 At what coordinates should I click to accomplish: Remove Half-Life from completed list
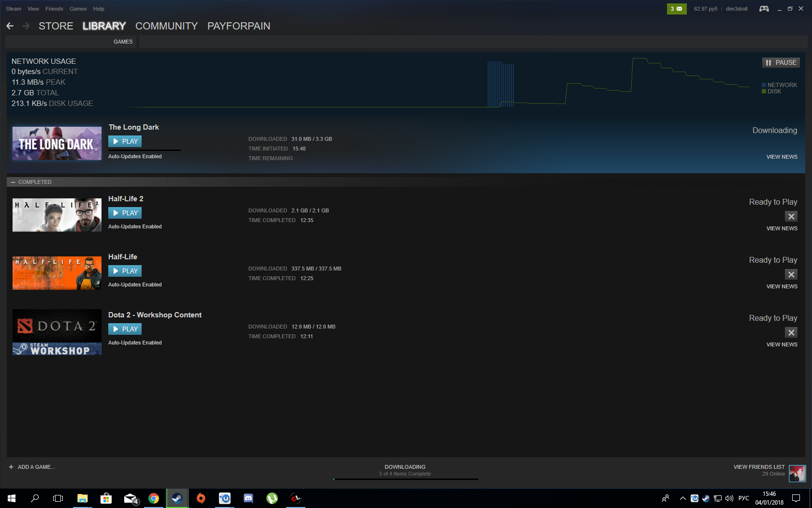[791, 274]
